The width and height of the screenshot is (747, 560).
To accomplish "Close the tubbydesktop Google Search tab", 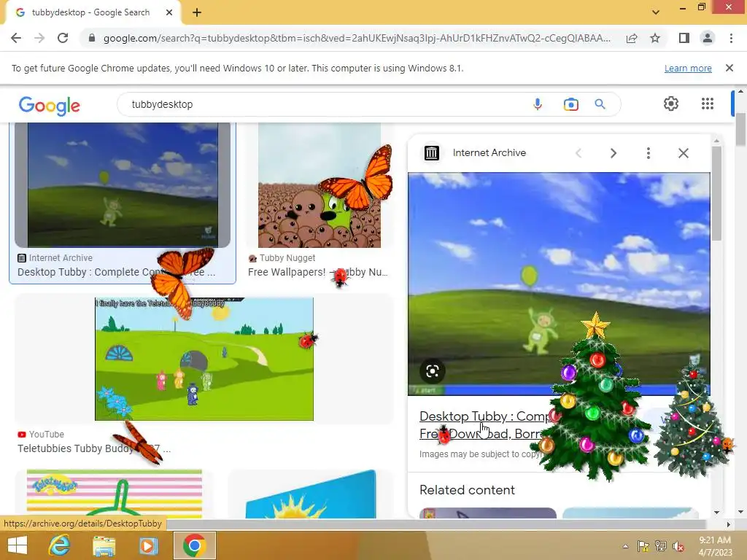I will pos(169,12).
